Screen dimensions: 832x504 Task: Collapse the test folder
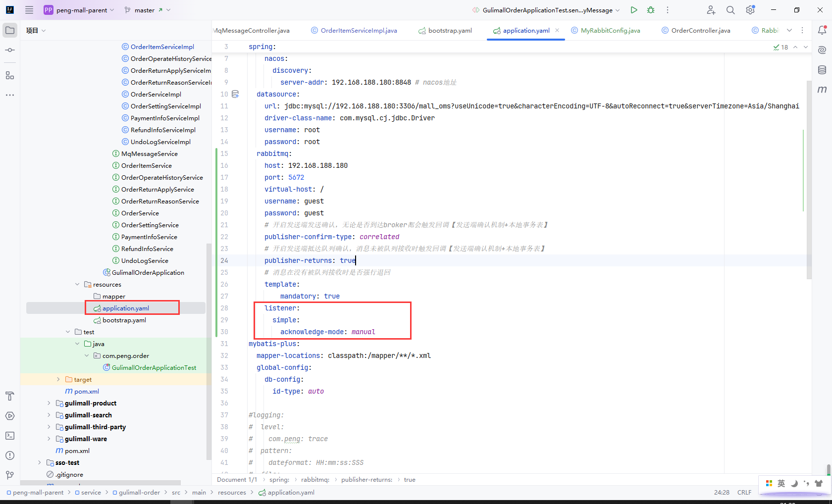(68, 332)
